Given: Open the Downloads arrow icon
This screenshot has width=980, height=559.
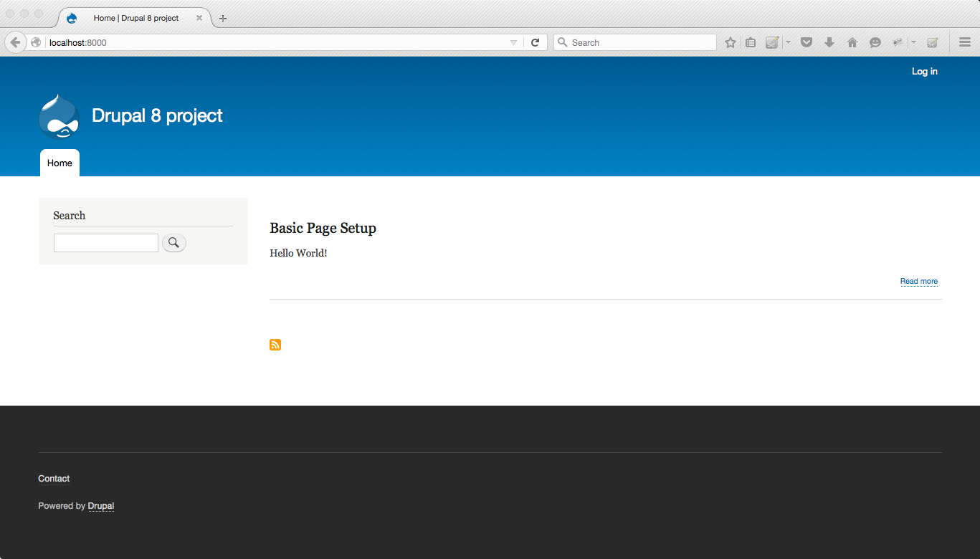Looking at the screenshot, I should tap(829, 42).
